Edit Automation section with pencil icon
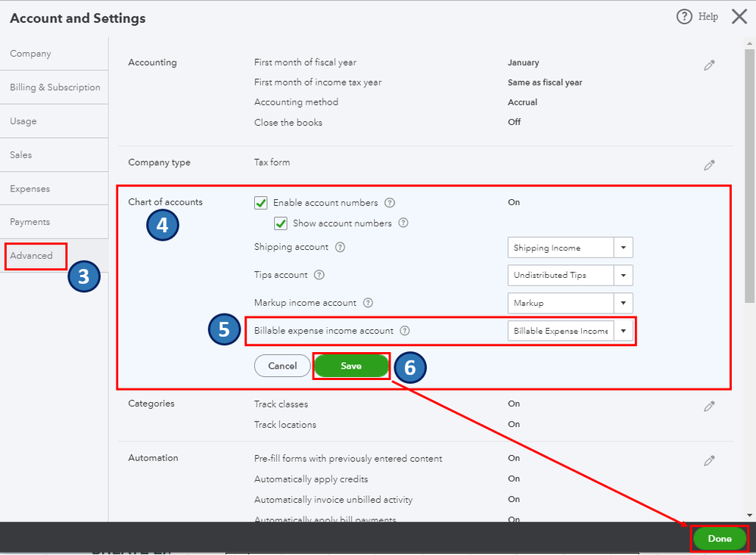This screenshot has height=555, width=756. (709, 460)
